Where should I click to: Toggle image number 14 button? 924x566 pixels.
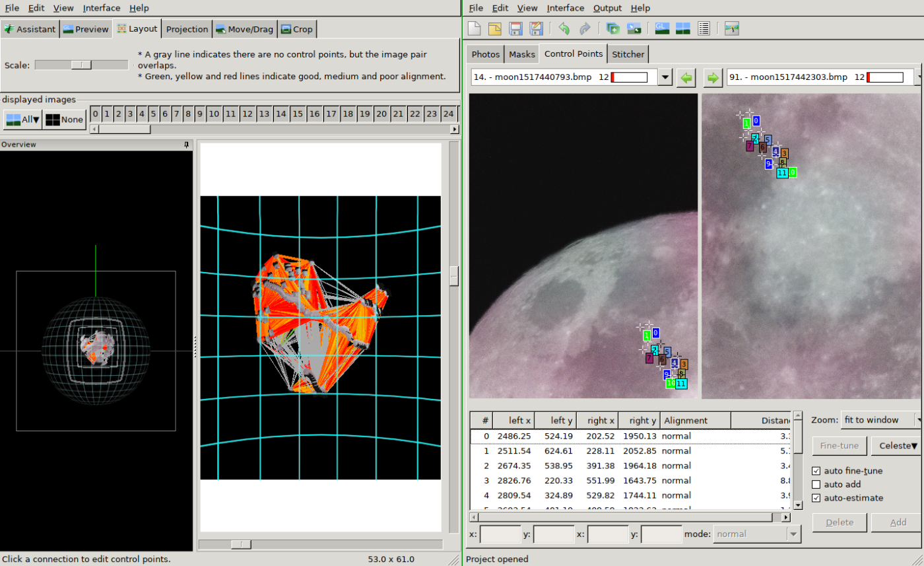280,114
